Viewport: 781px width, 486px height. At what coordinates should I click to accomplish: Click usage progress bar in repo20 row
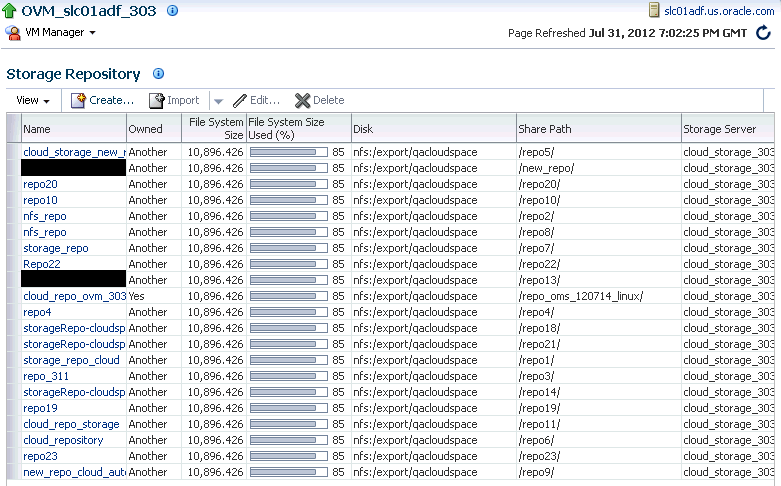point(289,184)
